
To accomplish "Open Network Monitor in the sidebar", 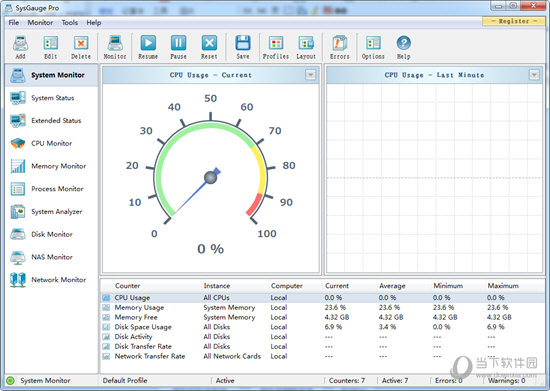I will click(x=52, y=280).
